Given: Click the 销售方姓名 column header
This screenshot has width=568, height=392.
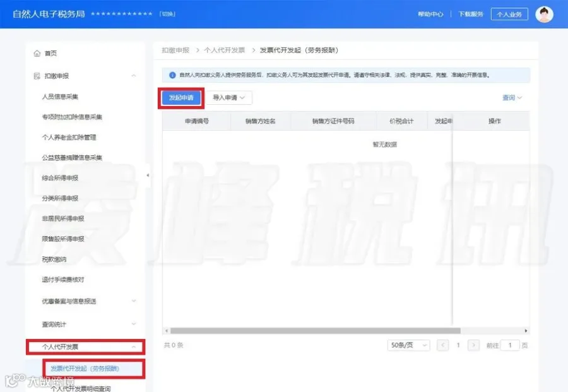Looking at the screenshot, I should [261, 121].
